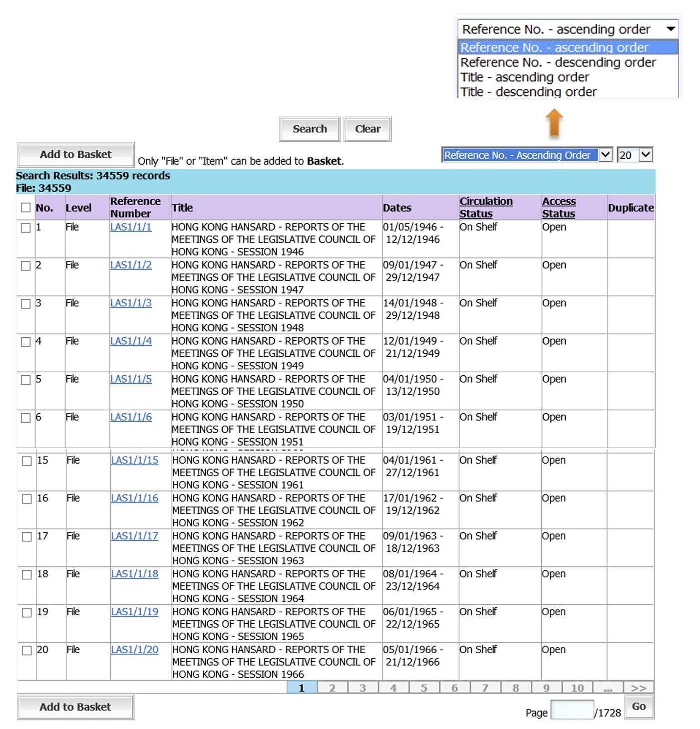Choose Reference No. - descending order option
The image size is (700, 729).
point(558,62)
